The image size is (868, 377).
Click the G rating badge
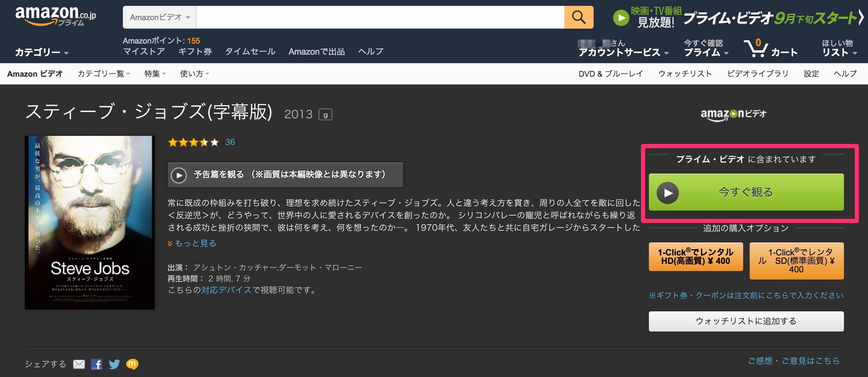tap(325, 114)
